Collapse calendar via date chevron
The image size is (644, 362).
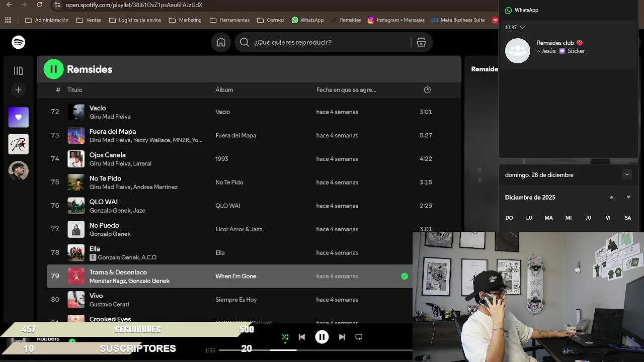(x=626, y=174)
